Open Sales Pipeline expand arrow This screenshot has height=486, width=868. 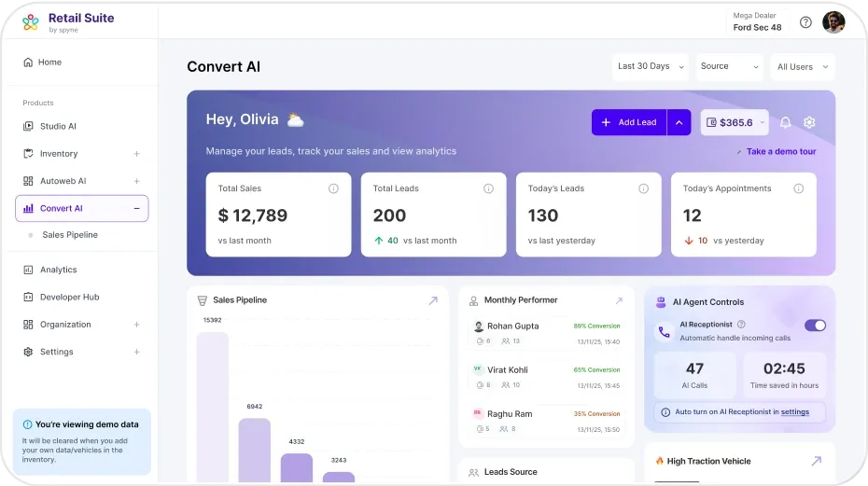433,300
